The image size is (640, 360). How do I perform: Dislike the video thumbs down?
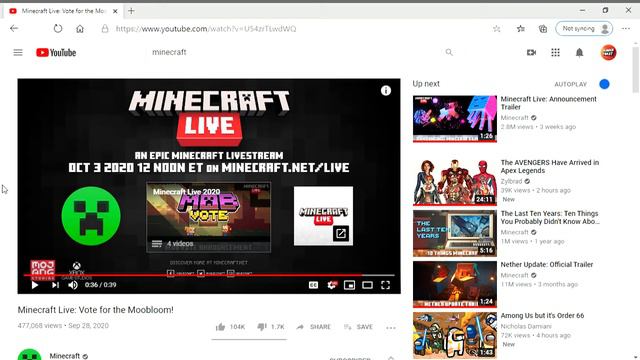(271, 327)
